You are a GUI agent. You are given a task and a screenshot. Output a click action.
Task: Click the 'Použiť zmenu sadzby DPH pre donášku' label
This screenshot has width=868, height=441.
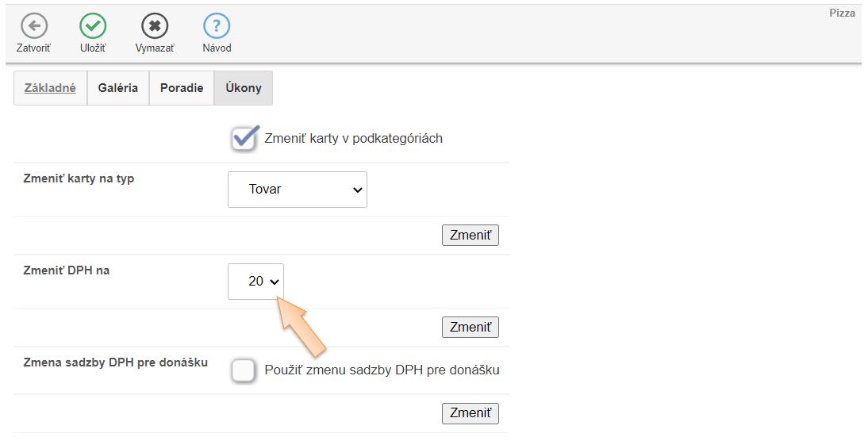tap(382, 370)
